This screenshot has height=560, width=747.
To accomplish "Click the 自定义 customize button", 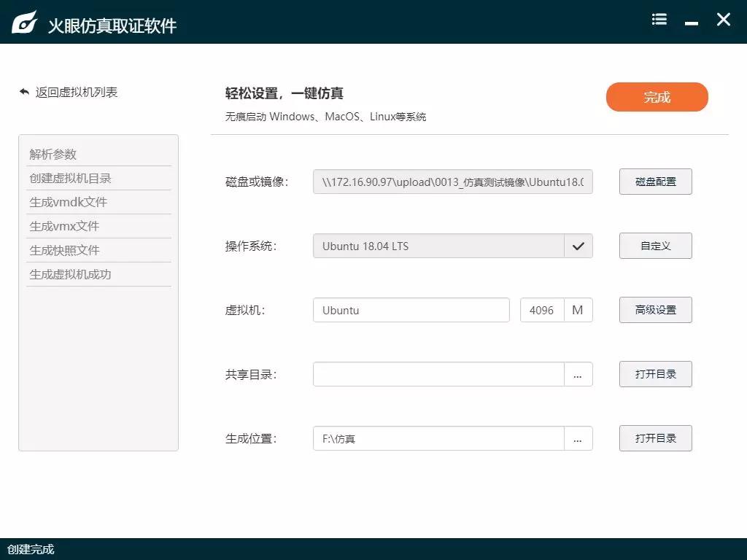I will coord(655,246).
